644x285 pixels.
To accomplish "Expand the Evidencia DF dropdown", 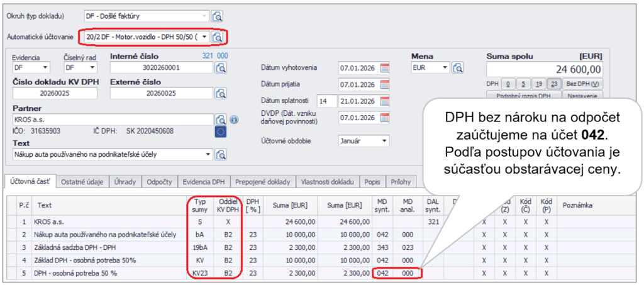I will pos(45,68).
